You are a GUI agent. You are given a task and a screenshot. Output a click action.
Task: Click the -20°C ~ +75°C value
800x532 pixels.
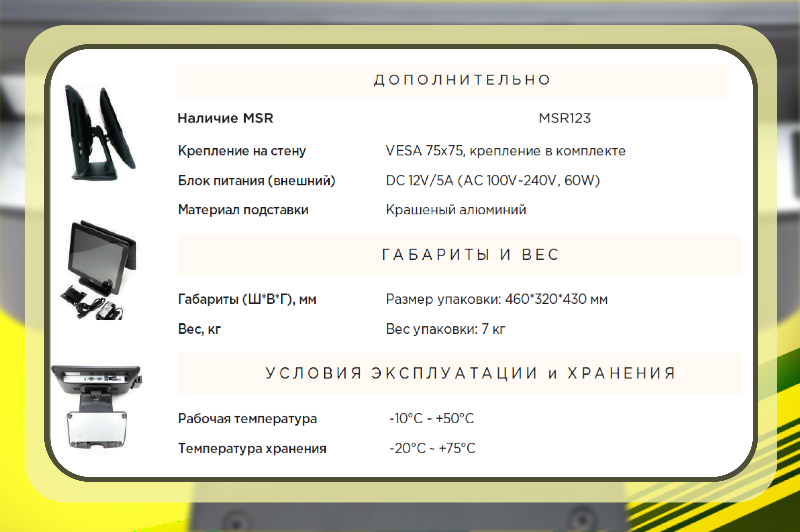pyautogui.click(x=432, y=448)
